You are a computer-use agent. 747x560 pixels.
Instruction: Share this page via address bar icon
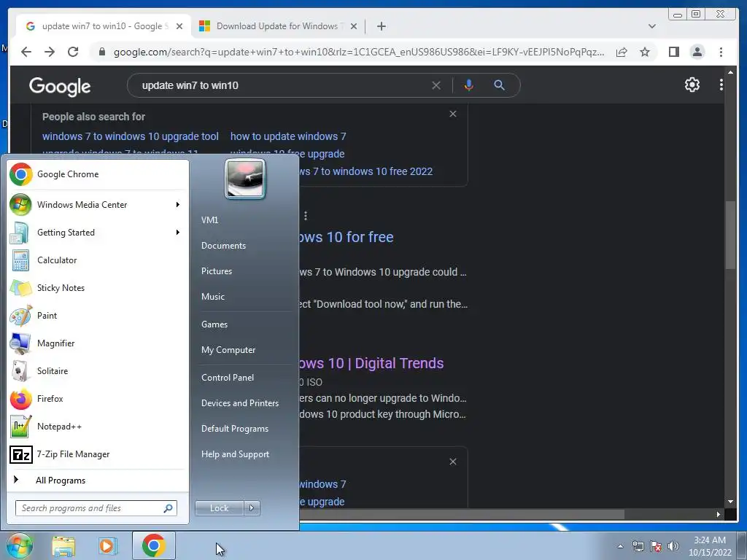click(622, 52)
